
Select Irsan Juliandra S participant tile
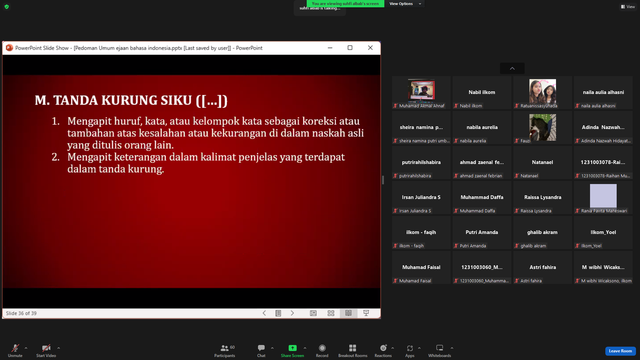click(x=421, y=198)
